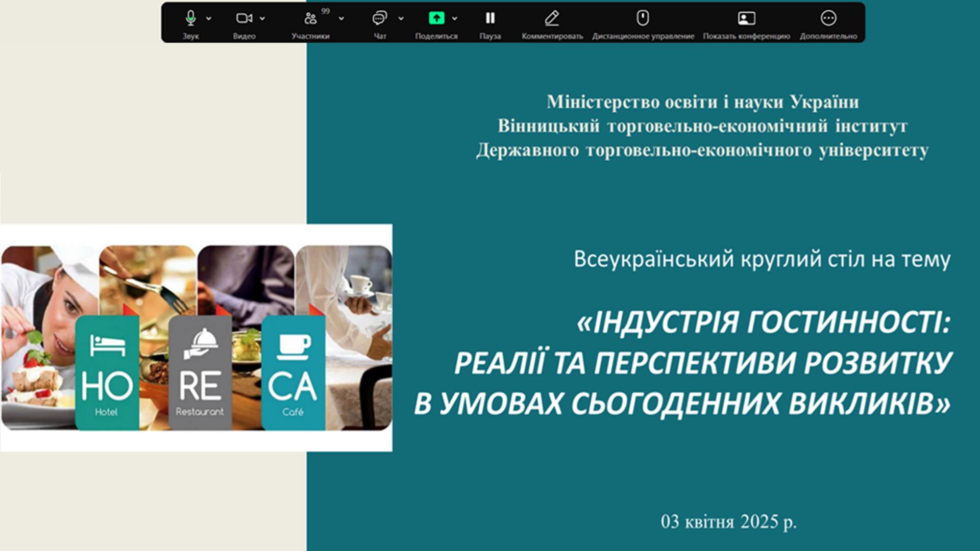This screenshot has height=551, width=980.
Task: Toggle camera with Видео icon
Action: [x=243, y=18]
